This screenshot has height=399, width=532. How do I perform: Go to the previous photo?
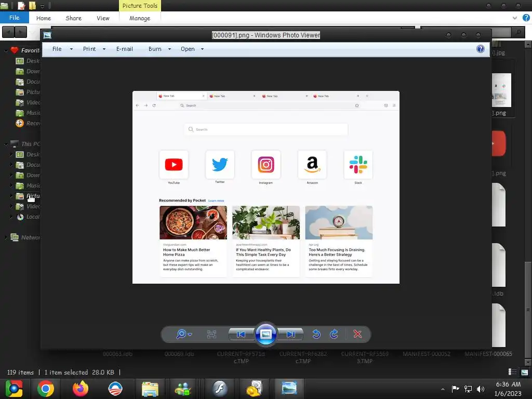241,334
